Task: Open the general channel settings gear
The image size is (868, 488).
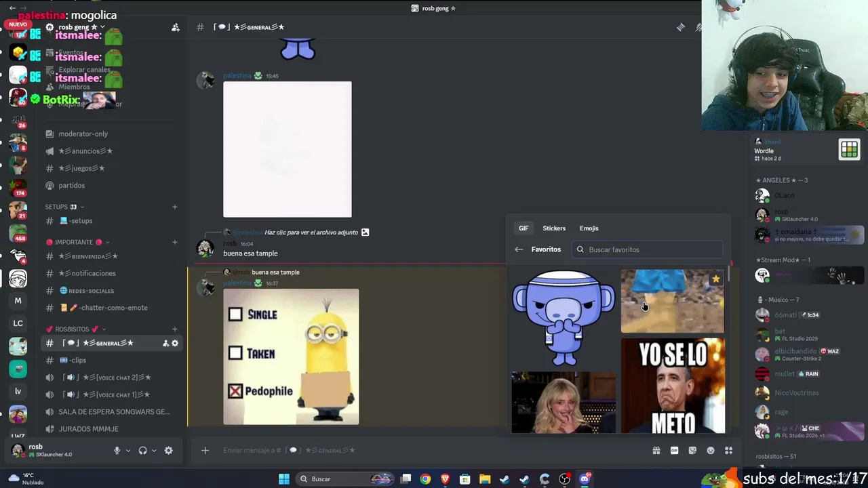Action: [175, 344]
